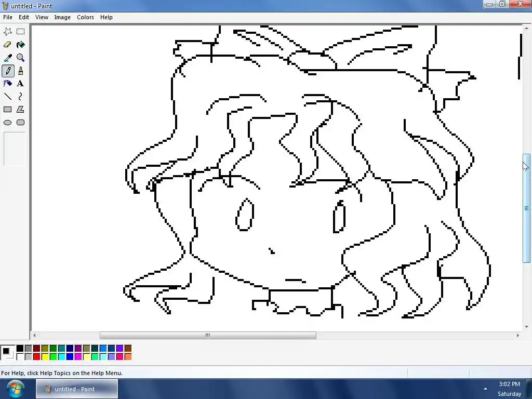The height and width of the screenshot is (399, 532).
Task: Click the Paint icon in the title bar
Action: point(5,6)
